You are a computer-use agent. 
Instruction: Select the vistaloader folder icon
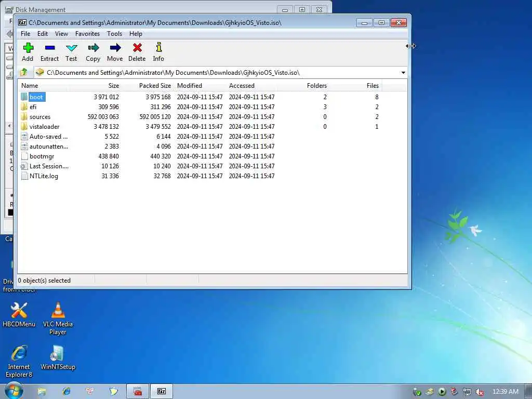click(24, 127)
